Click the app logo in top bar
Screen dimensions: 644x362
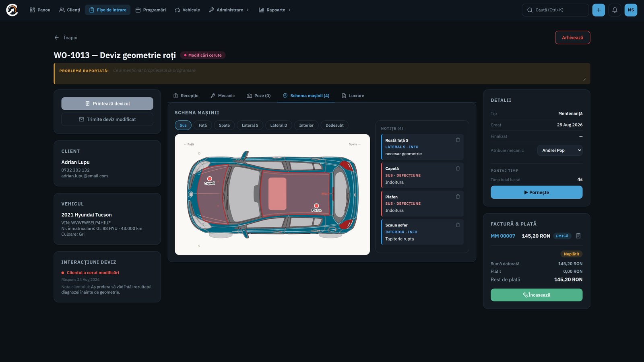12,10
